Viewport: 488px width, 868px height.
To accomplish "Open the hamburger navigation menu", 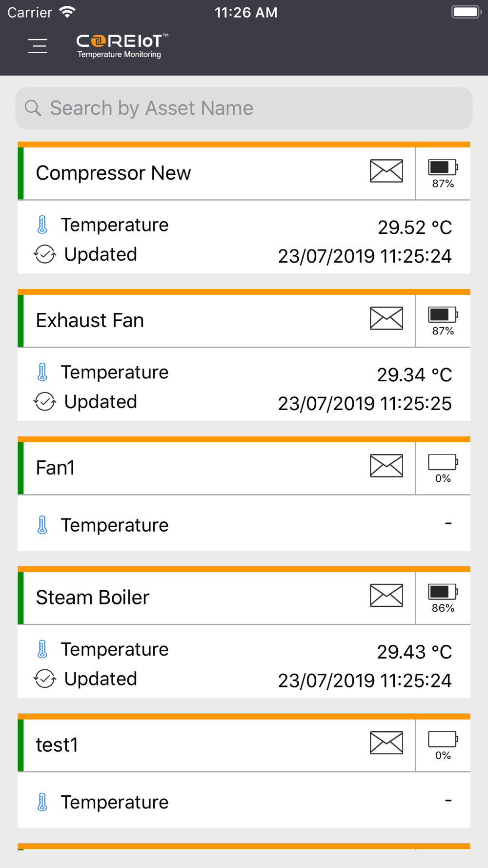I will tap(38, 46).
